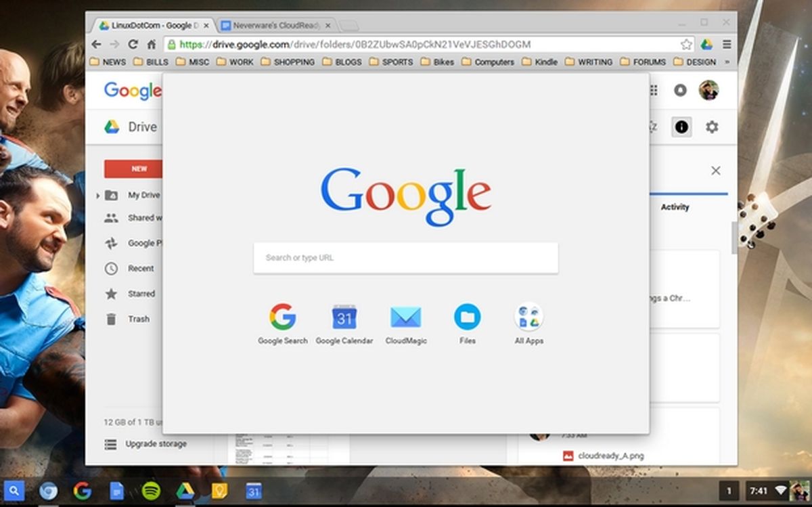Screen dimensions: 812x507
Task: Bookmark the page via the star icon
Action: coord(685,44)
